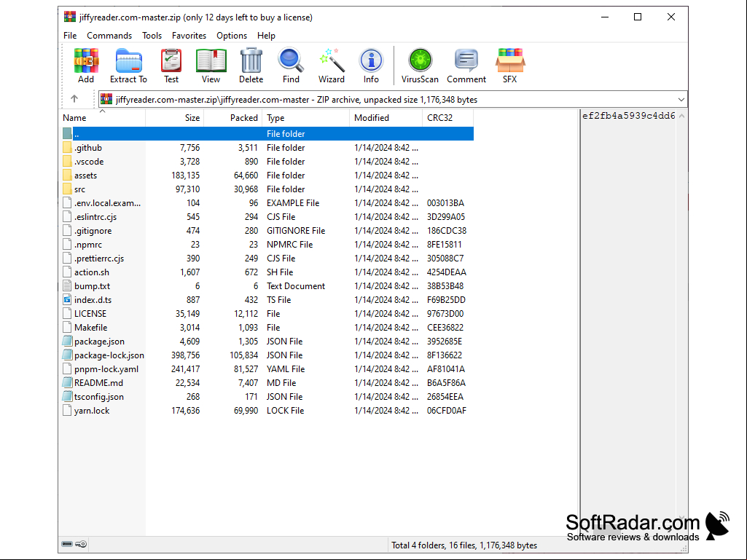Click the tsconfig.json file icon
The image size is (747, 560).
coord(67,396)
